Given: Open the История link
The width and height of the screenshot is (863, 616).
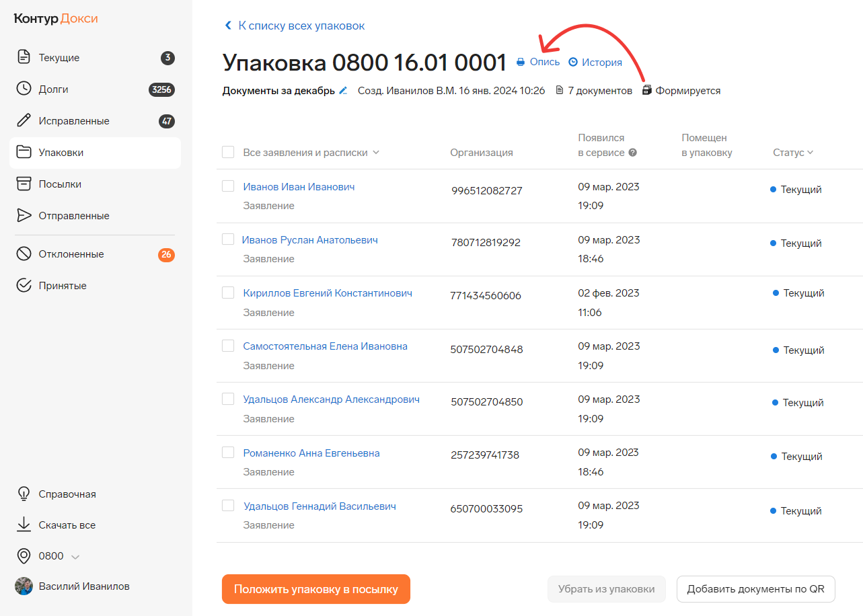Looking at the screenshot, I should [x=602, y=63].
